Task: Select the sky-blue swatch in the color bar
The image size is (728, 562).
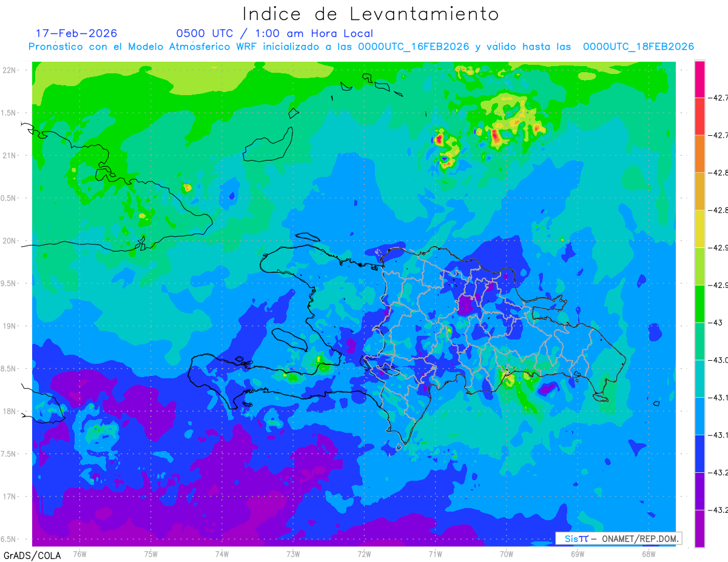Action: 699,416
